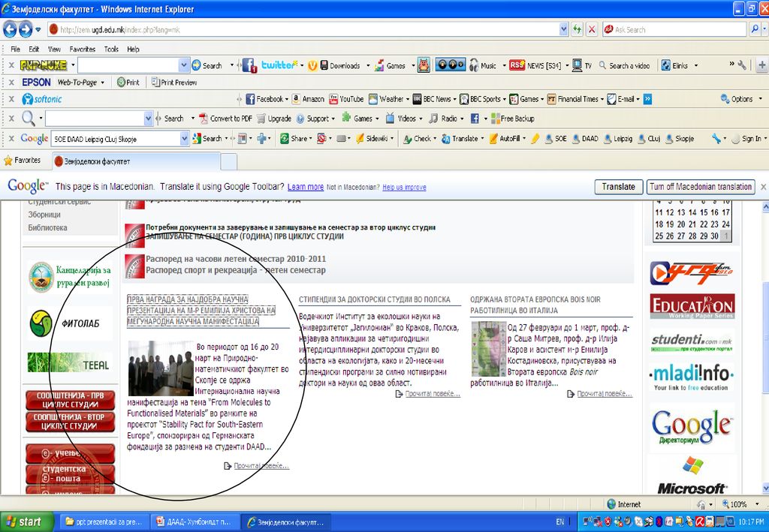
Task: Click the Stop loading red X icon
Action: click(592, 29)
